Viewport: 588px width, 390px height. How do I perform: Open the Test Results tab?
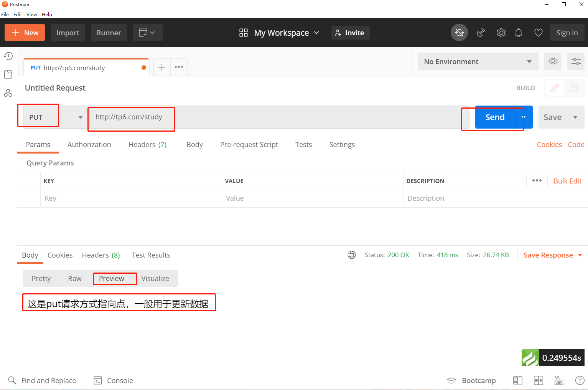click(x=151, y=255)
